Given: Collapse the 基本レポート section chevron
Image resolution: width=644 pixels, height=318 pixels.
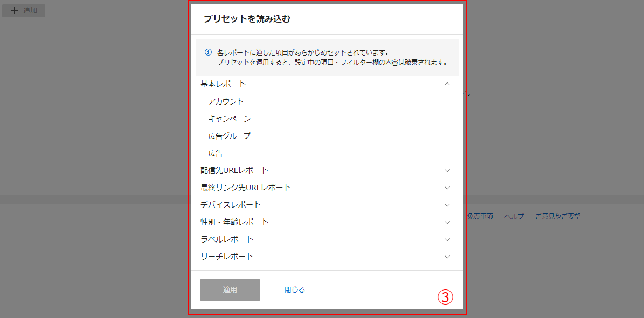Looking at the screenshot, I should 447,84.
